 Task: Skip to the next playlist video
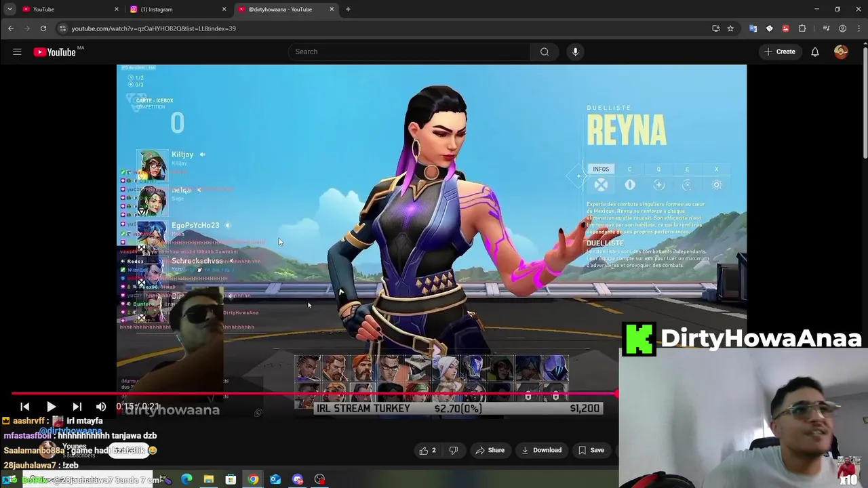pyautogui.click(x=77, y=407)
